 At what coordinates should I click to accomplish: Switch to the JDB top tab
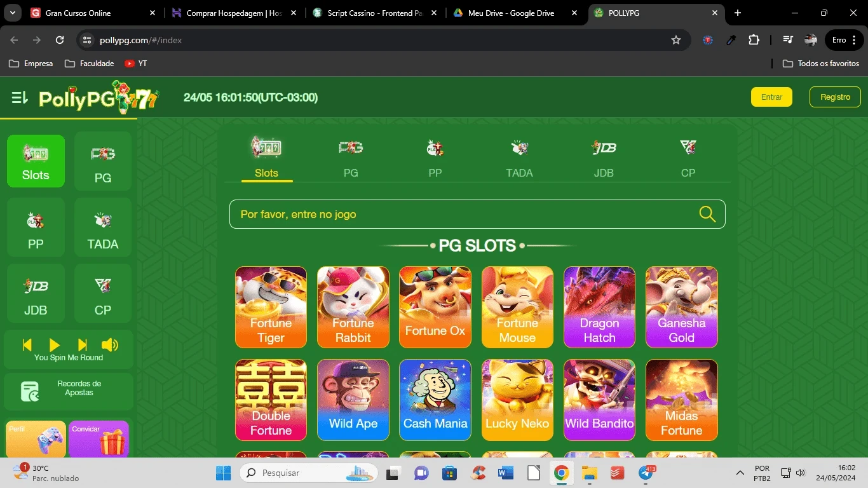pyautogui.click(x=603, y=158)
